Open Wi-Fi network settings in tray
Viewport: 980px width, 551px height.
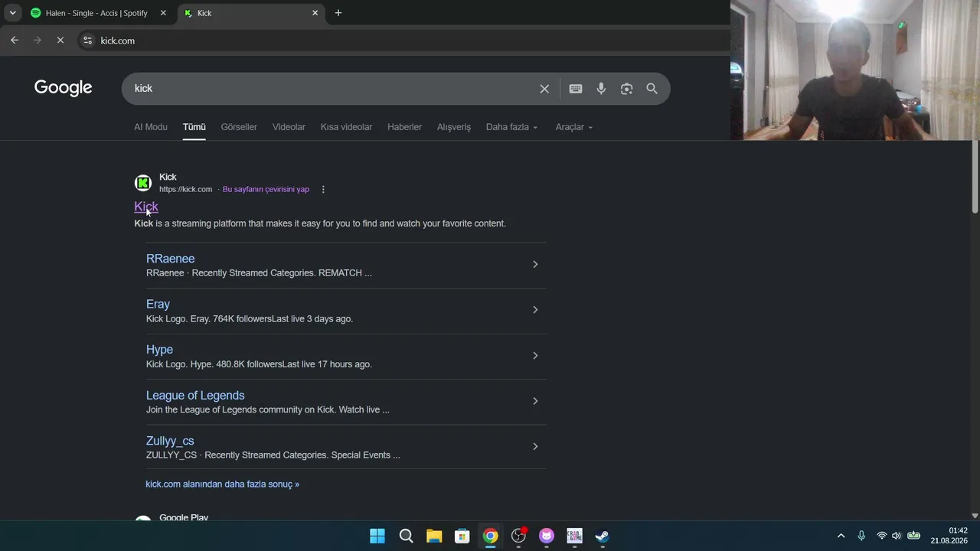[882, 536]
